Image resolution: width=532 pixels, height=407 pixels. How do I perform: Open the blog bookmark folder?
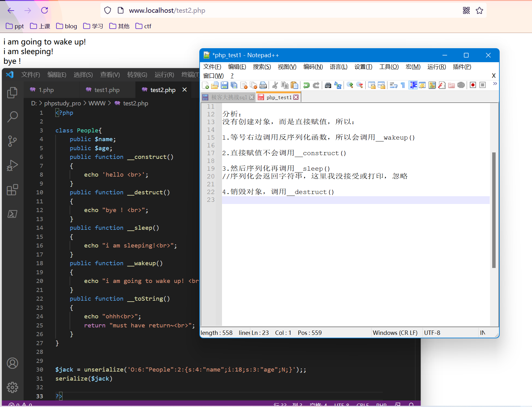[x=67, y=26]
